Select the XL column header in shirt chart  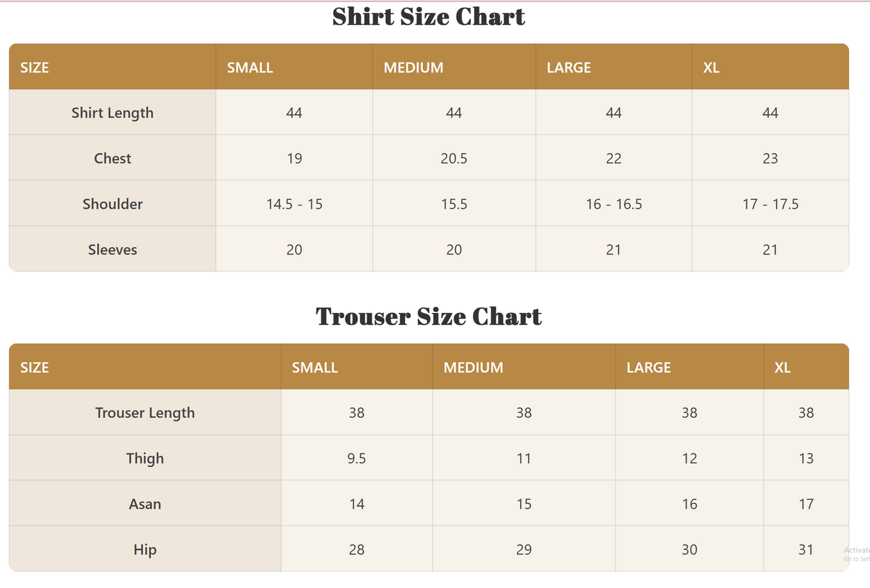coord(711,67)
